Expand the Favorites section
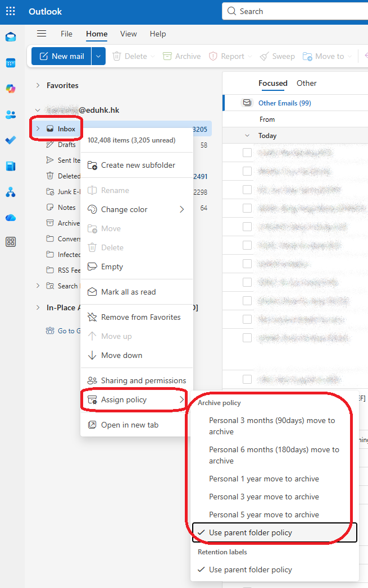Image resolution: width=368 pixels, height=588 pixels. click(38, 85)
